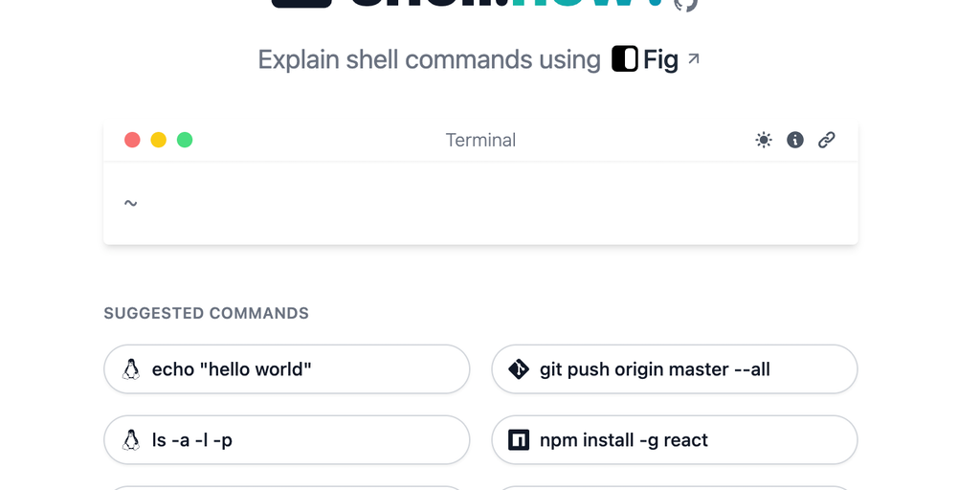The image size is (980, 490).
Task: Choose the ls -a -l -p suggestion
Action: click(x=287, y=440)
